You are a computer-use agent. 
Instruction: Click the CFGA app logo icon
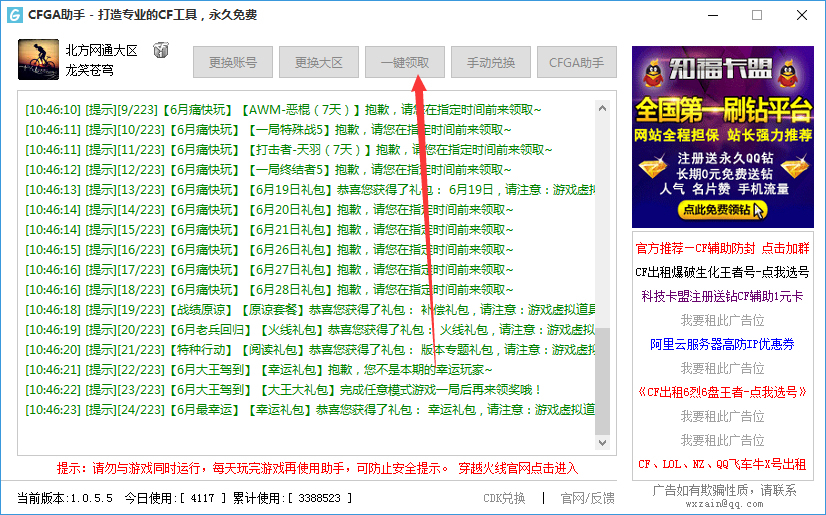coord(15,15)
